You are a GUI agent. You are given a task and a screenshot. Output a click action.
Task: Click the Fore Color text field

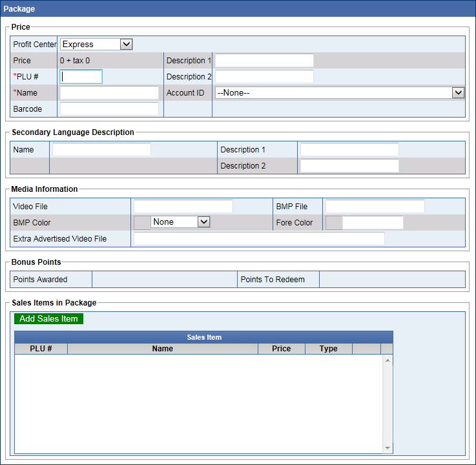[373, 223]
